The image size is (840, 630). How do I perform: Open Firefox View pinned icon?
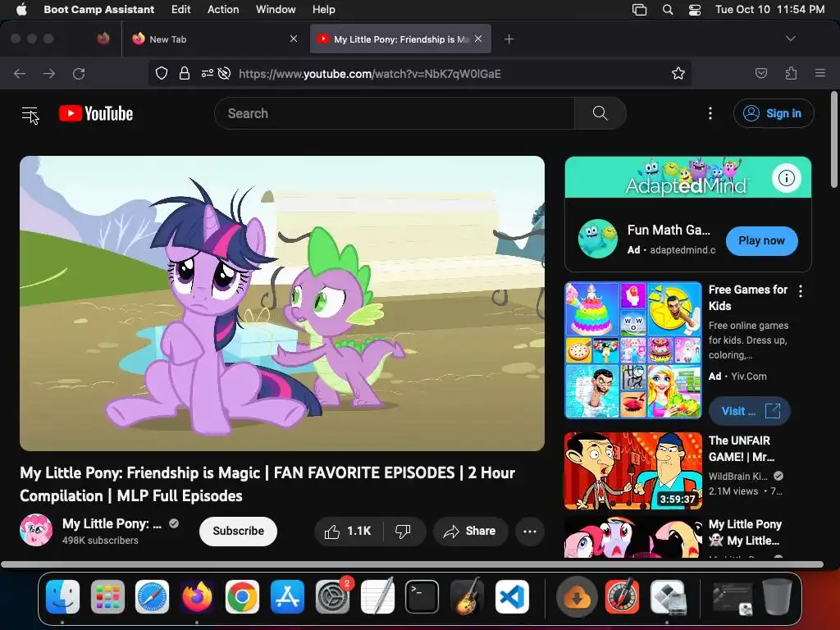click(x=103, y=39)
